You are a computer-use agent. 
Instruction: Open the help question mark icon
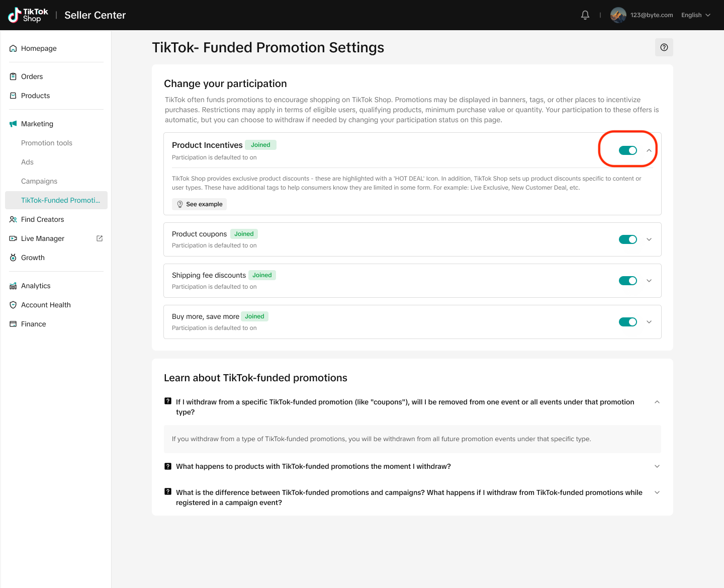[x=664, y=47]
